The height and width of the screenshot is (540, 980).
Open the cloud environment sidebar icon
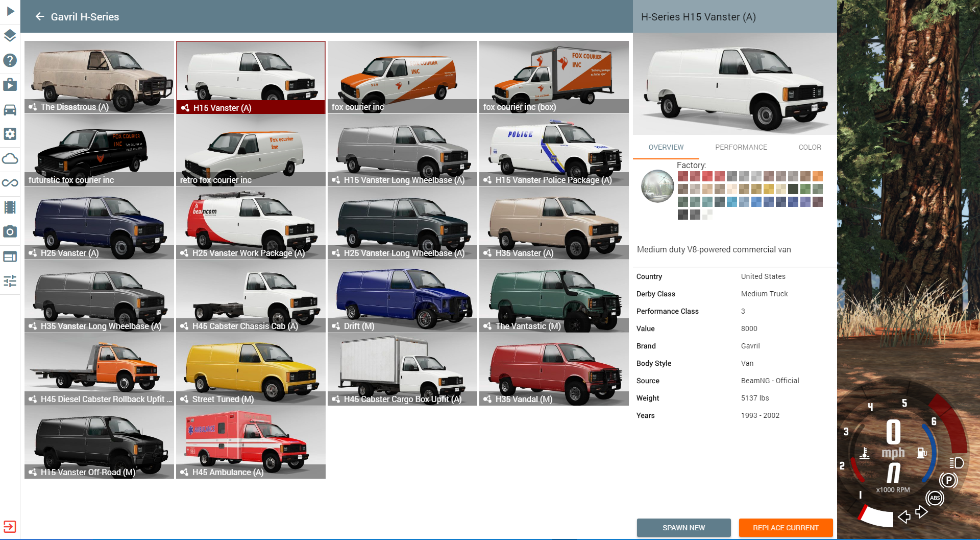click(10, 158)
